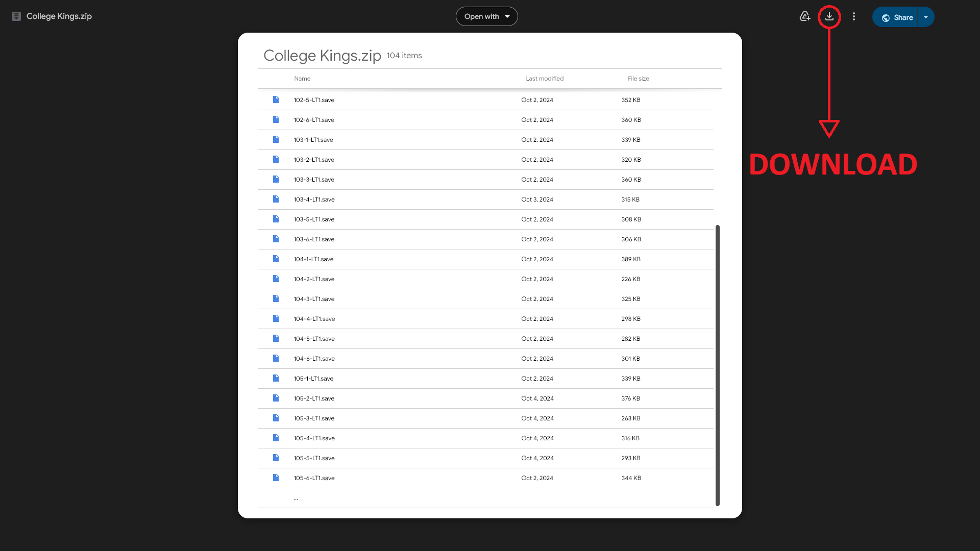Viewport: 980px width, 551px height.
Task: Select the 103-2-LT1.save file name
Action: tap(314, 160)
